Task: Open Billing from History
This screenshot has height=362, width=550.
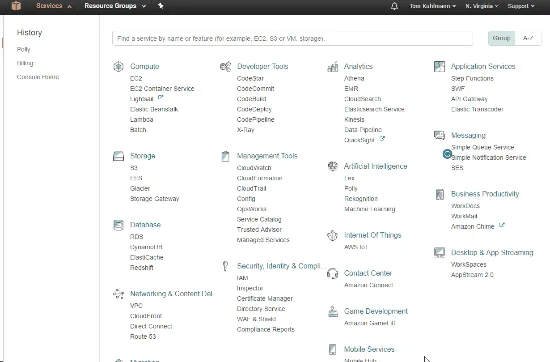Action: click(x=25, y=63)
